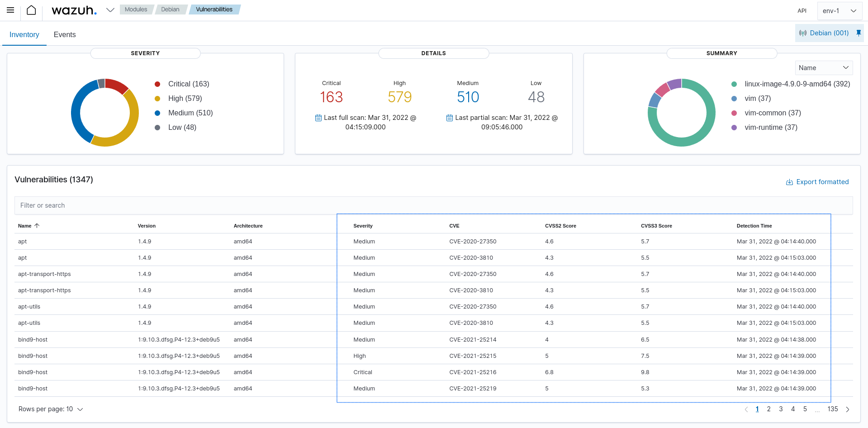Open the Name sorting dropdown in Summary panel
This screenshot has height=428, width=868.
pyautogui.click(x=824, y=67)
